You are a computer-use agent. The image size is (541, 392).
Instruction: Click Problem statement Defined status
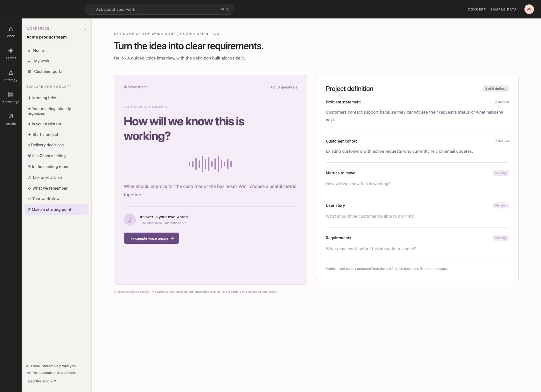(502, 102)
